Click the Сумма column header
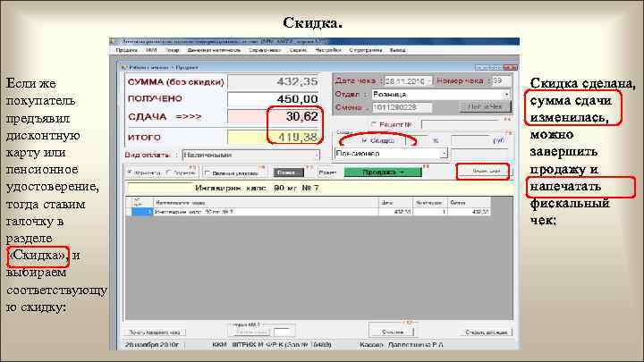The image size is (644, 362). (x=469, y=202)
